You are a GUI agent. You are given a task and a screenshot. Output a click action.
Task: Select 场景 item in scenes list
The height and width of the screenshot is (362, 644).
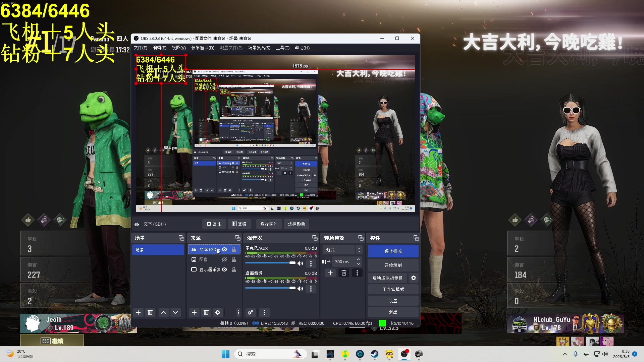point(158,250)
